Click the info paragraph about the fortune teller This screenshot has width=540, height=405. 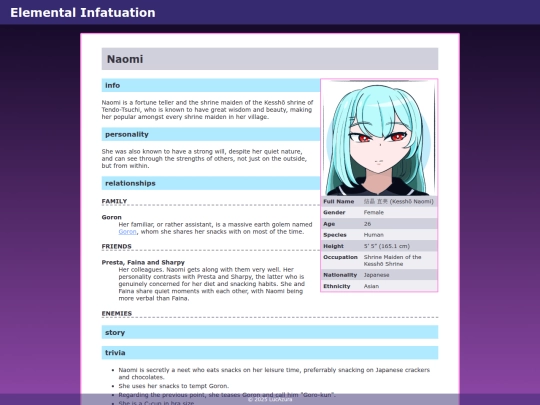tap(207, 110)
